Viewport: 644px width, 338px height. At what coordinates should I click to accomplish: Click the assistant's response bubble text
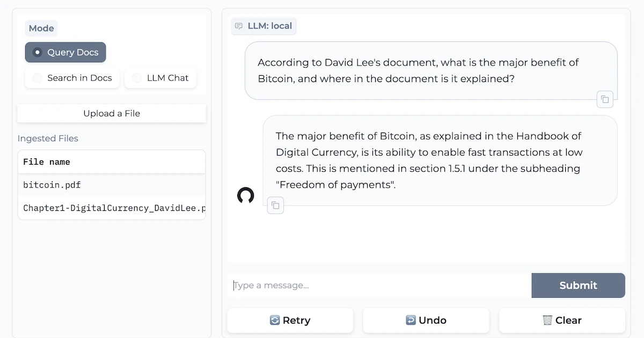tap(429, 160)
